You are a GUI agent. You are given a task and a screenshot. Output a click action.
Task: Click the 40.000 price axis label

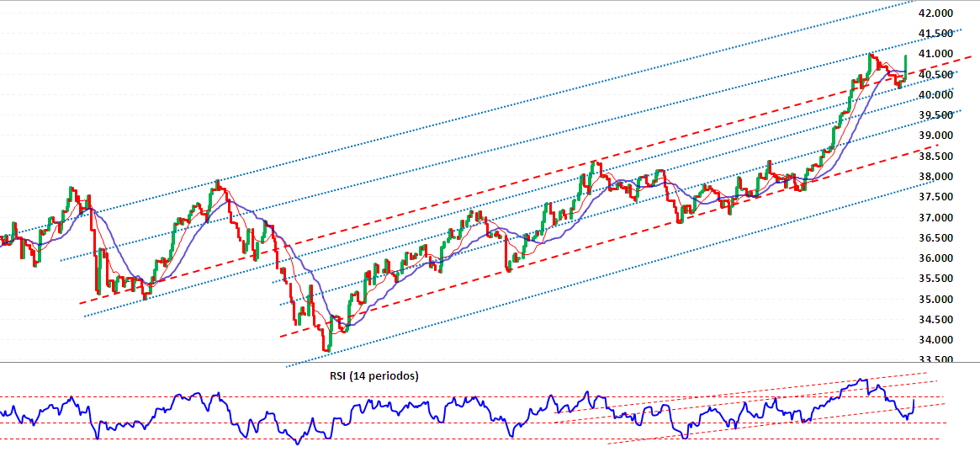tap(935, 95)
